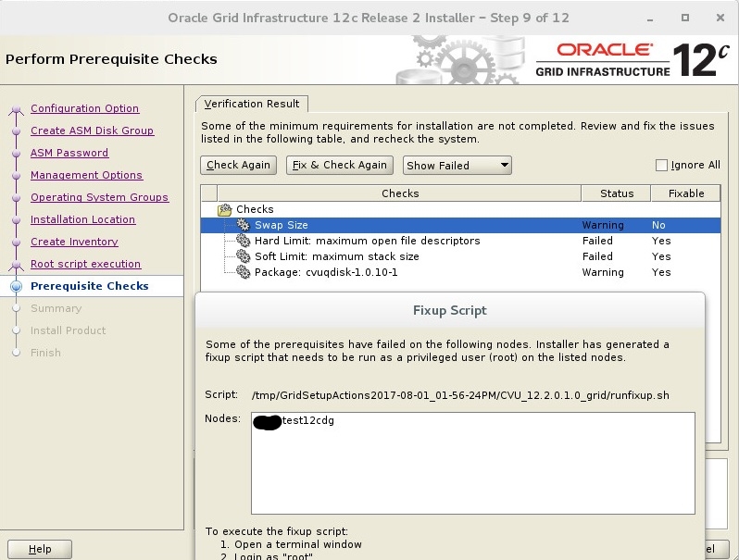The width and height of the screenshot is (739, 560).
Task: Click gear icon beside Package cvuqdisk-1.0.10-1
Action: click(244, 272)
